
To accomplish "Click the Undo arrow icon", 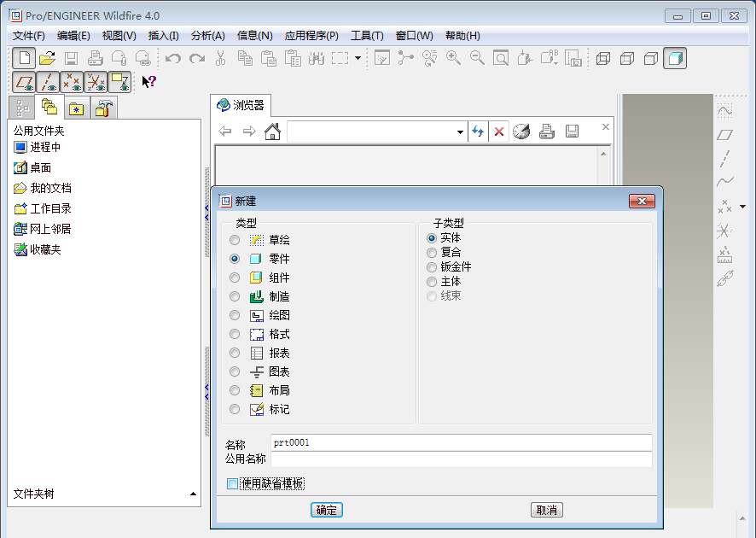I will 172,59.
